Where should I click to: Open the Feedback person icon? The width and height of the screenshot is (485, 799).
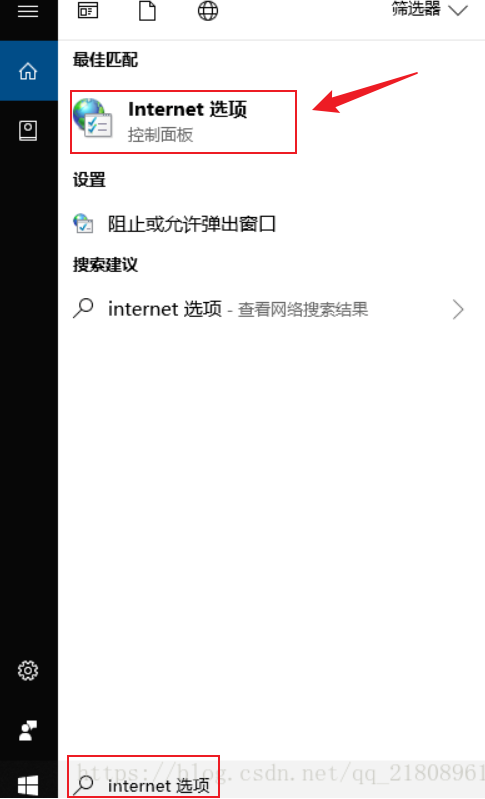pyautogui.click(x=28, y=731)
